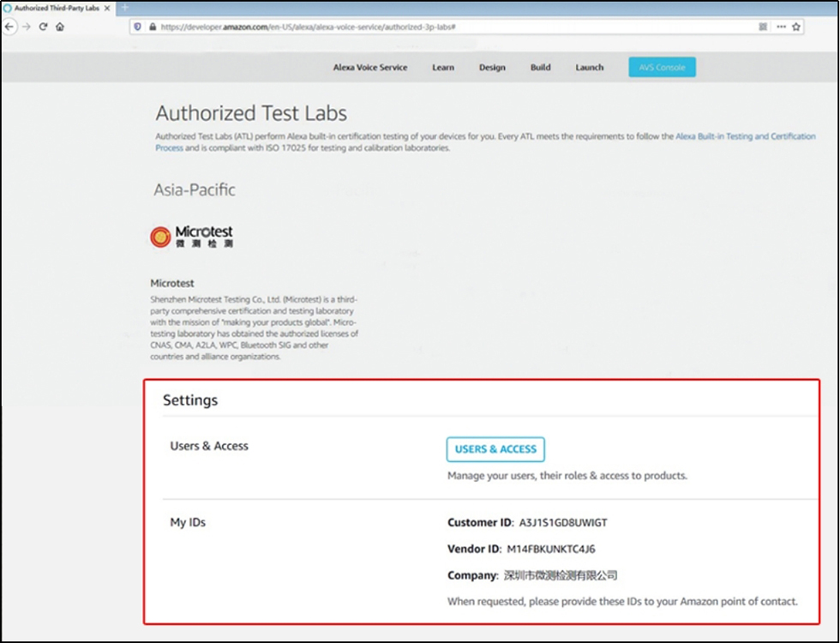This screenshot has width=840, height=643.
Task: Click the Authorized Test Labs heading
Action: tap(251, 113)
